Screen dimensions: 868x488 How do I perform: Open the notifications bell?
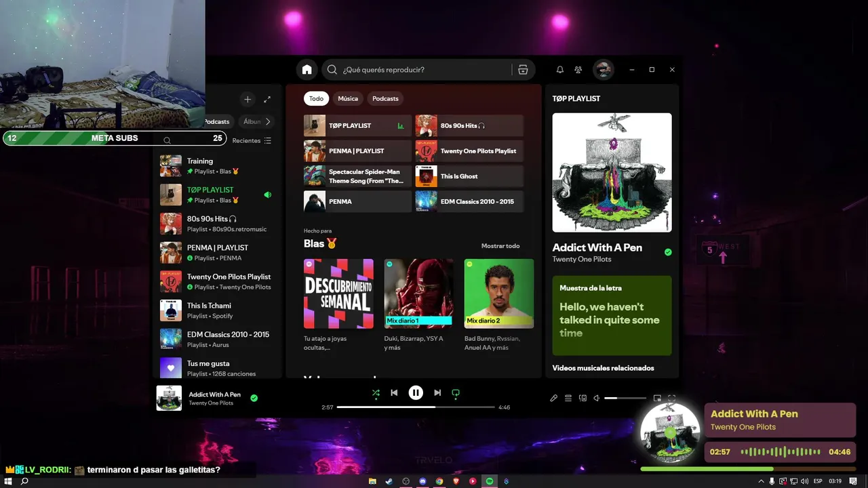coord(560,70)
